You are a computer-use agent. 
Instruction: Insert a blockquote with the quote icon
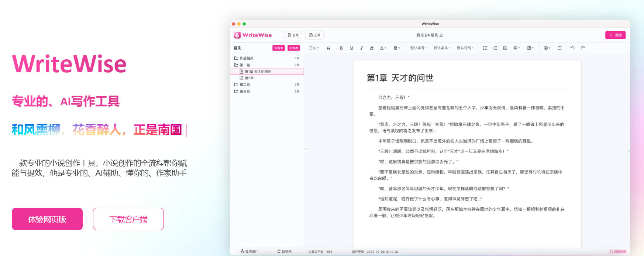coord(328,48)
